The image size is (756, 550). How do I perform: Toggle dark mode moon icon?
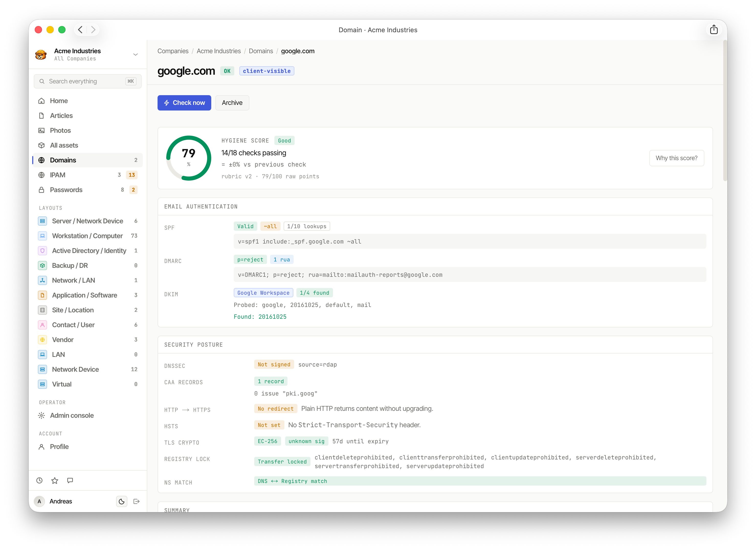click(122, 501)
